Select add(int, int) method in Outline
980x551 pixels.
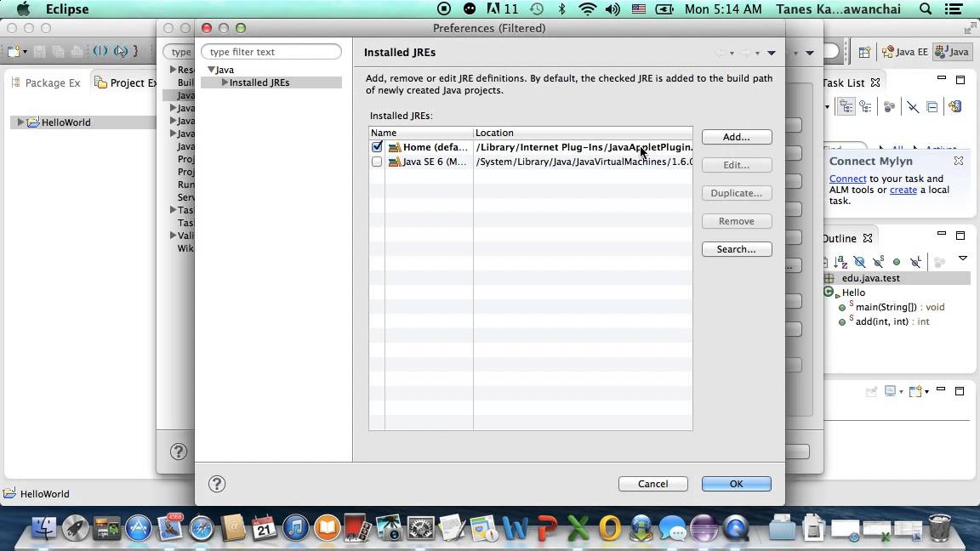(x=892, y=321)
